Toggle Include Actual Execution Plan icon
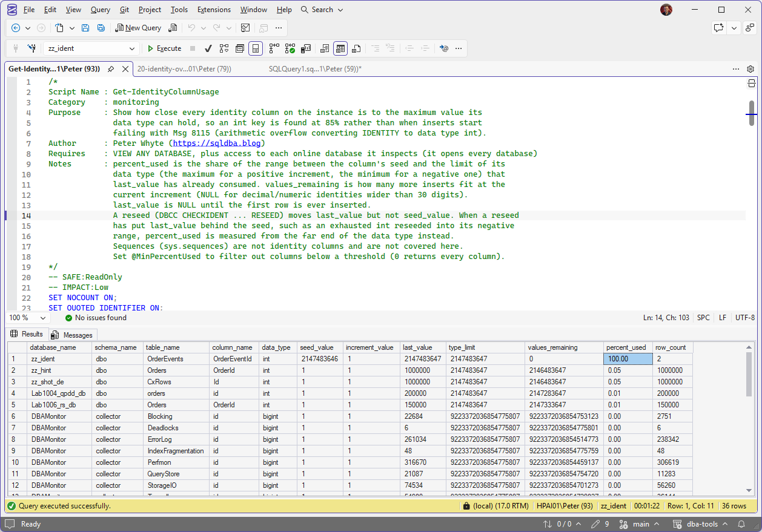The width and height of the screenshot is (762, 532). coord(274,48)
